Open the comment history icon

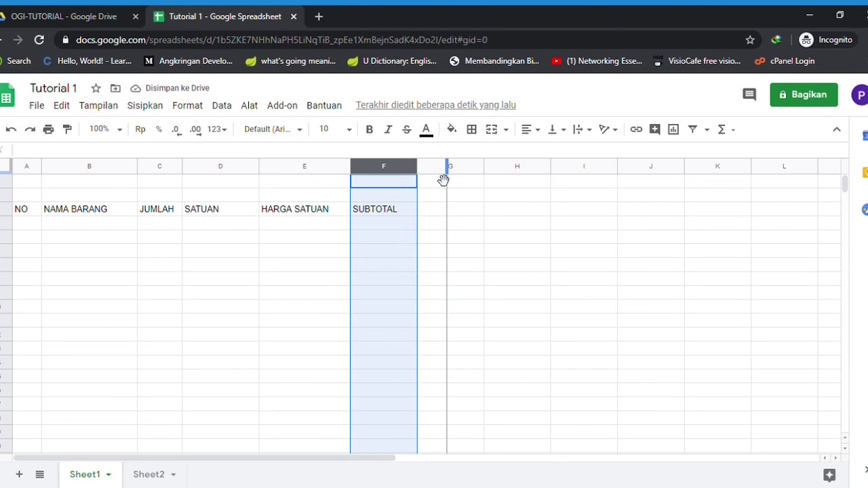pyautogui.click(x=749, y=95)
